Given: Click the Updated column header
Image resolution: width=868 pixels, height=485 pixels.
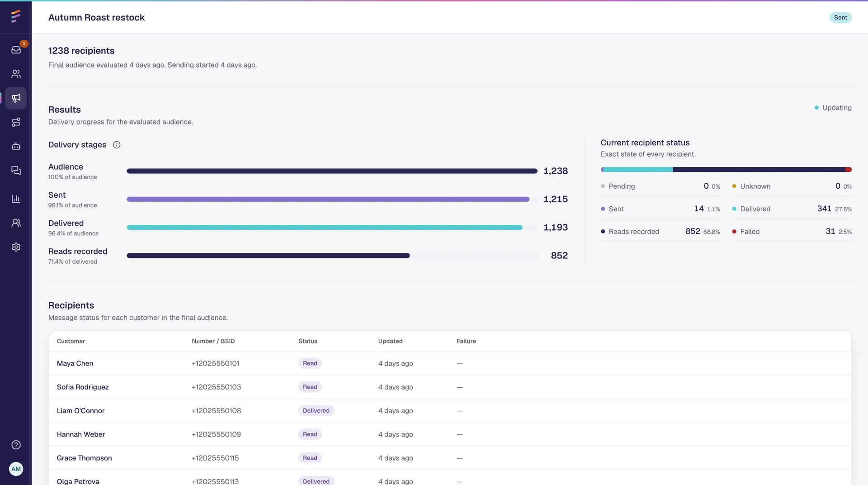Looking at the screenshot, I should click(x=391, y=341).
